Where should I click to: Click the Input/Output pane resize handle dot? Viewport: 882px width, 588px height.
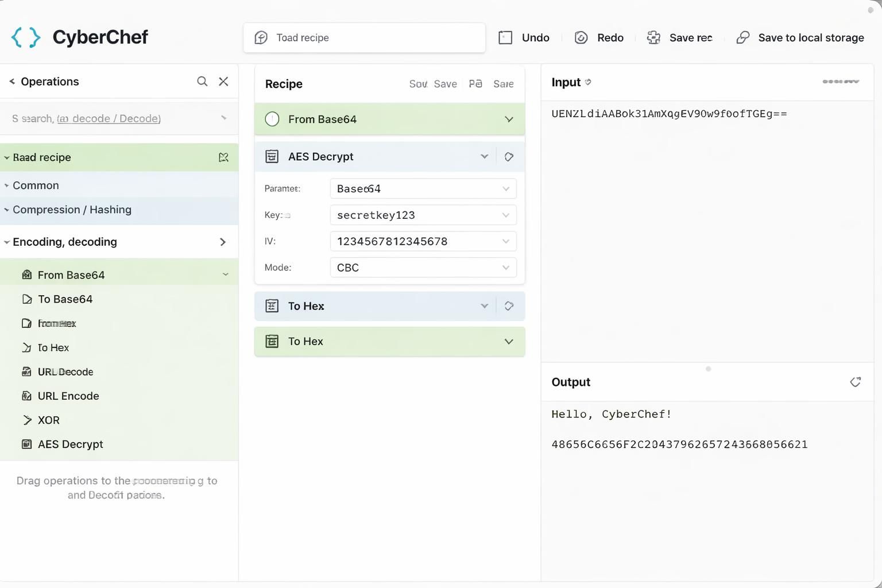click(x=708, y=369)
